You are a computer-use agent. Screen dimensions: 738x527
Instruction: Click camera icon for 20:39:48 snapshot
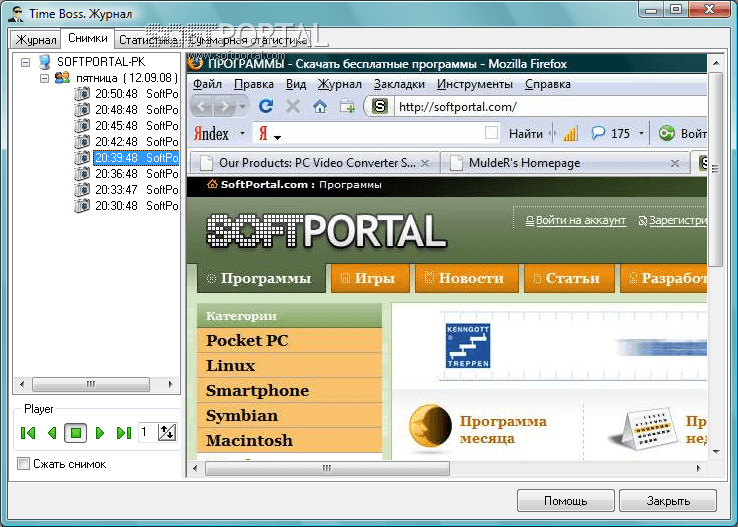pos(82,158)
